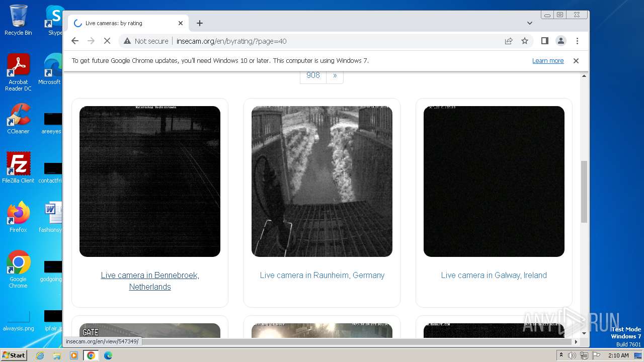This screenshot has width=644, height=362.
Task: Open File Explorer from taskbar
Action: pos(57,355)
